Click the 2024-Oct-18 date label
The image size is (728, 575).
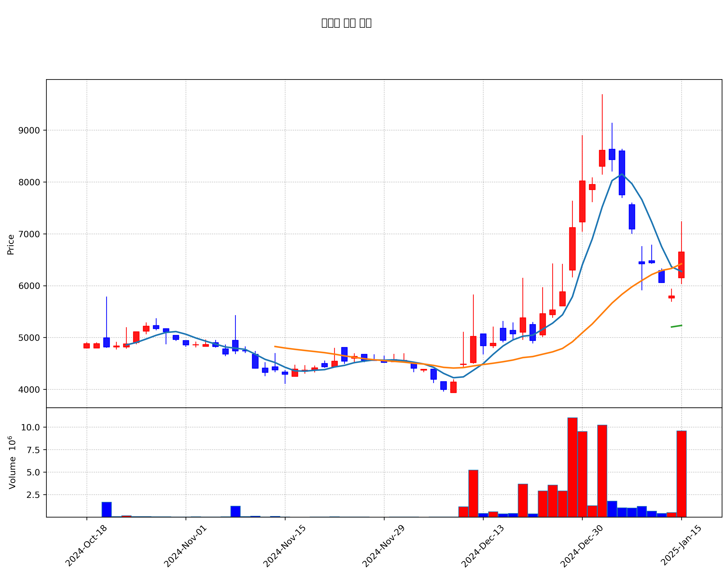tap(86, 546)
